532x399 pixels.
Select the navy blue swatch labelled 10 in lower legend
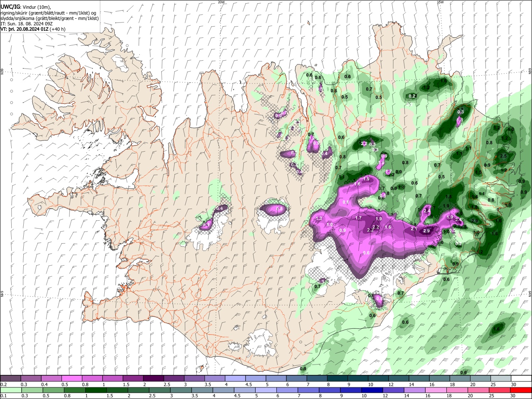[372, 390]
